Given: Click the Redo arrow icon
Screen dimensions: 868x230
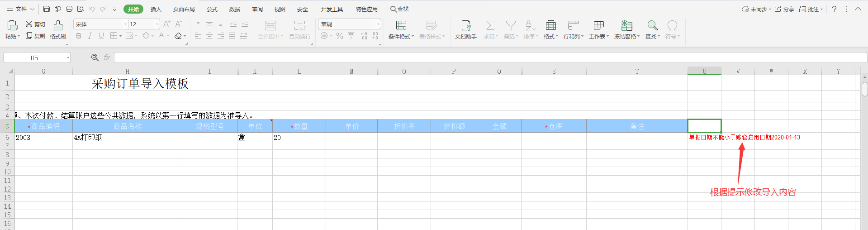Looking at the screenshot, I should 103,9.
